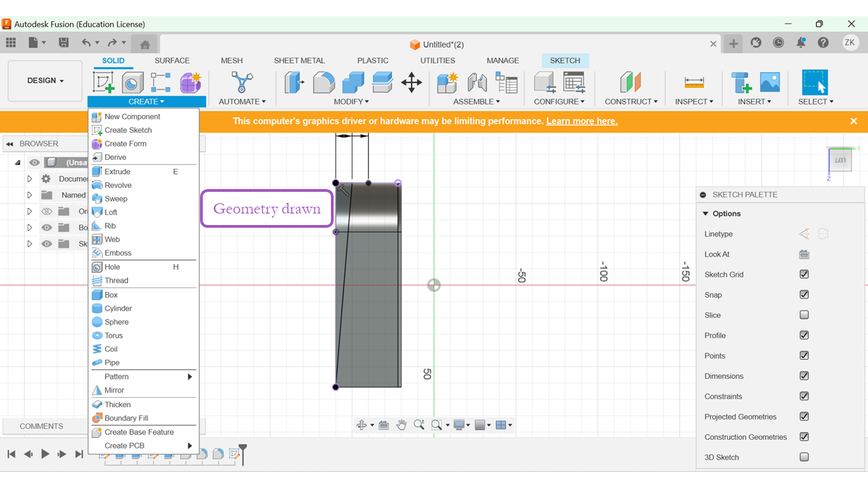The width and height of the screenshot is (868, 488).
Task: Add a new design tab with plus
Action: 734,43
